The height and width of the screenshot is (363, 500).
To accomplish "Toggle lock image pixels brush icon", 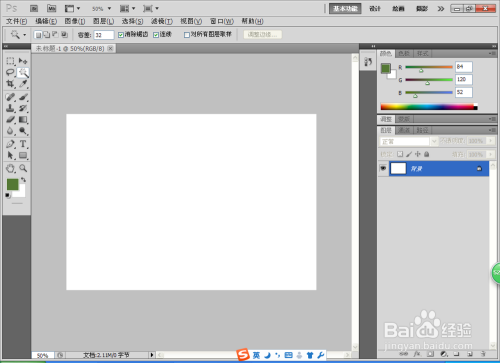I will click(x=409, y=154).
